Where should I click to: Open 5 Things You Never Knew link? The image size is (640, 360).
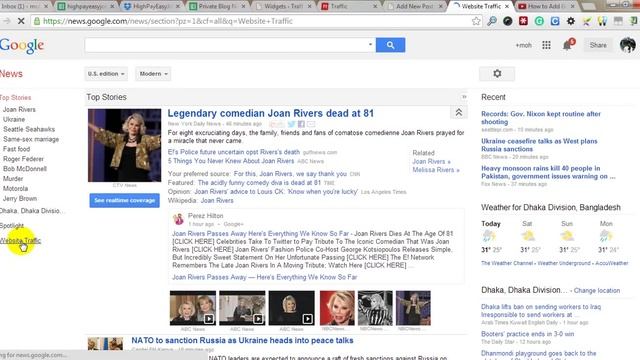point(231,161)
